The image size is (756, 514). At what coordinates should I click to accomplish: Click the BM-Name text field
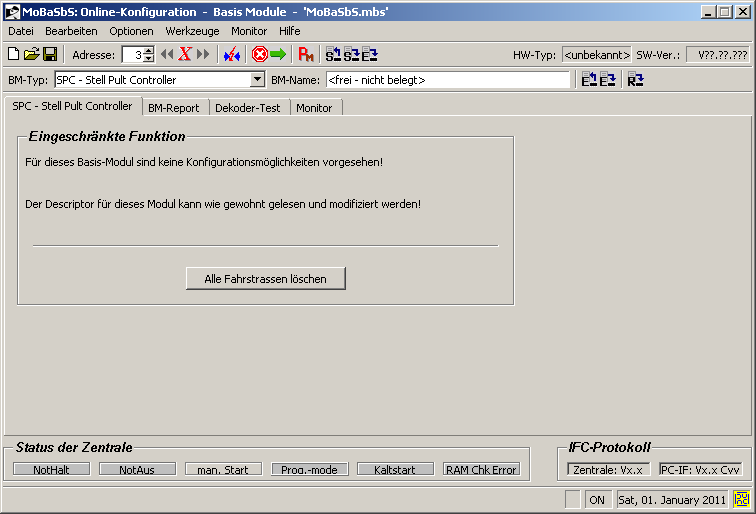[x=447, y=80]
